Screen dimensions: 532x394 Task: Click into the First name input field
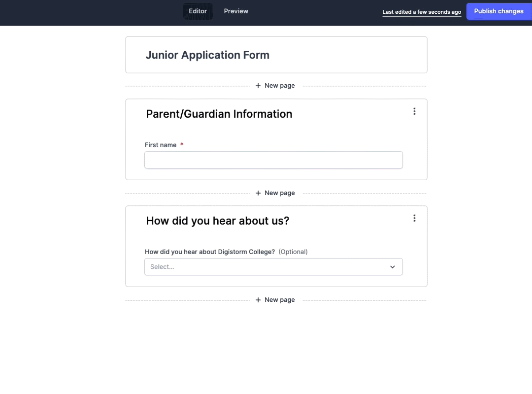tap(273, 160)
